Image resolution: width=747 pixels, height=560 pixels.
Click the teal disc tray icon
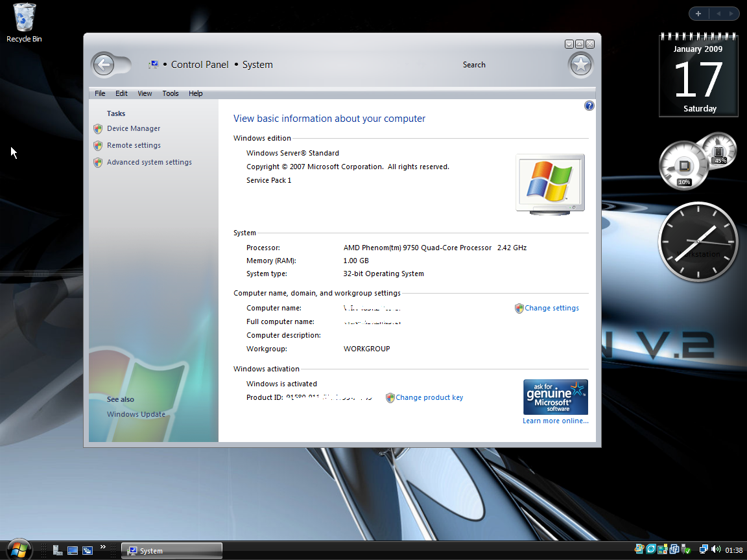[x=651, y=549]
